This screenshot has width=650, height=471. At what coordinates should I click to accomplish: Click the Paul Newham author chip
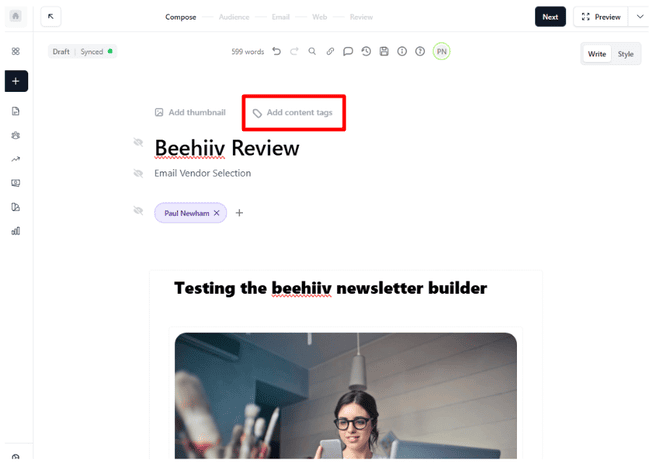(190, 213)
